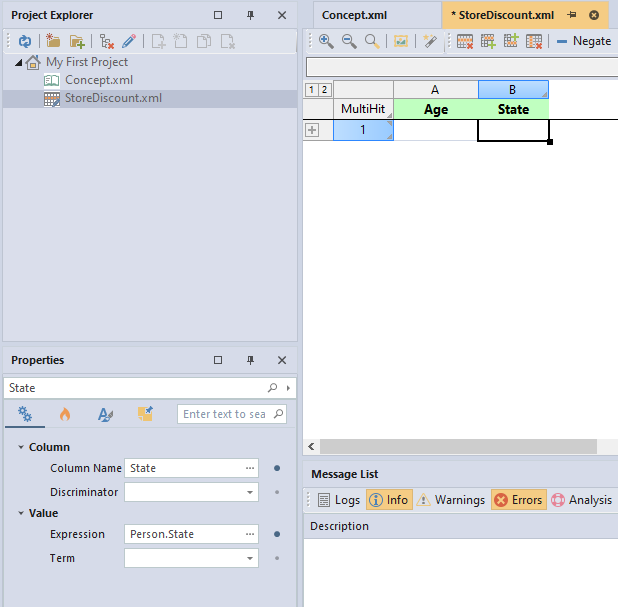Screen dimensions: 618x607
Task: Click the zoom in magnifier icon
Action: click(x=326, y=41)
